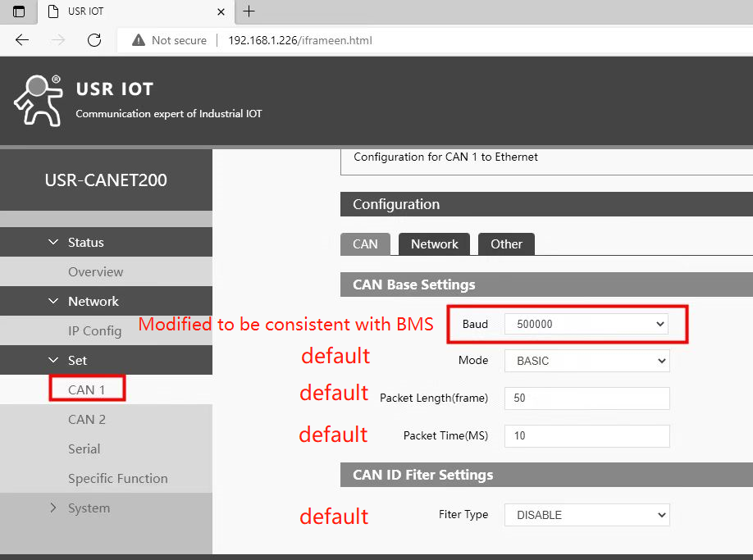The height and width of the screenshot is (560, 753).
Task: Open the Serial settings page
Action: coord(84,448)
